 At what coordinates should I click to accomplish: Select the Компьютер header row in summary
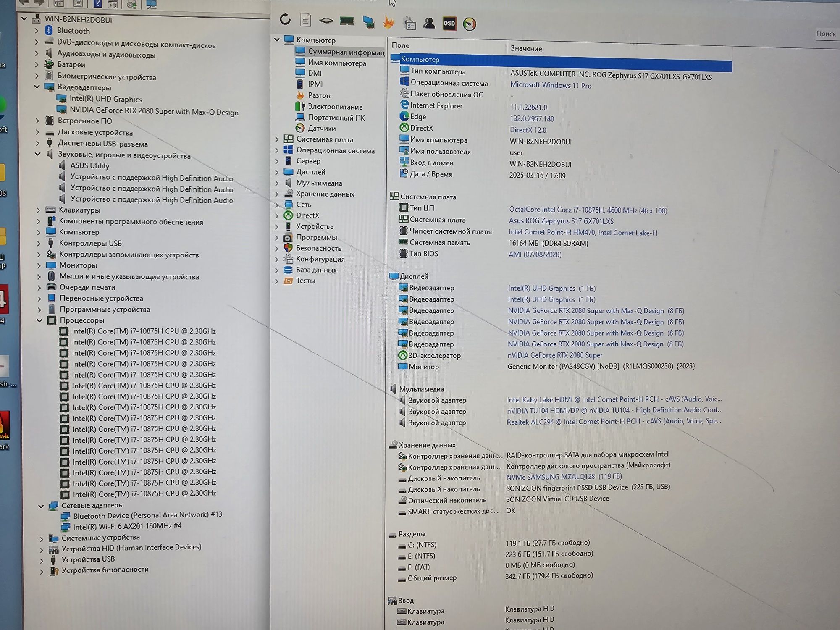(x=561, y=62)
